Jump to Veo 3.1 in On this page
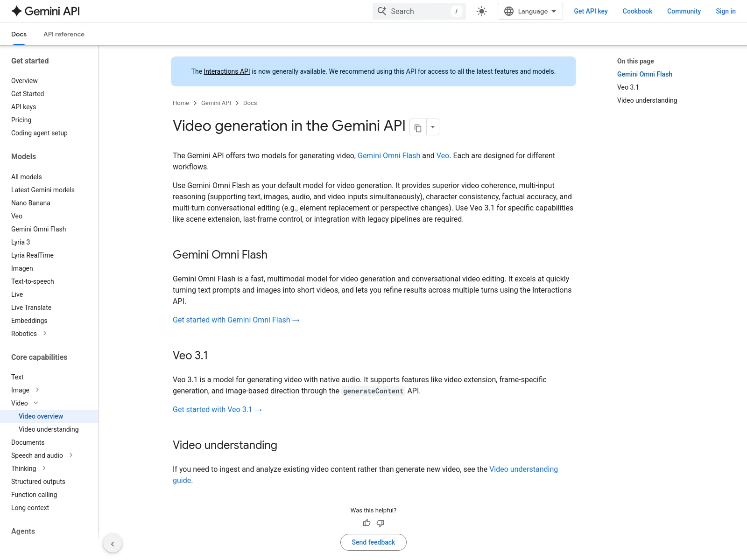Viewport: 747px width, 560px height. [628, 87]
